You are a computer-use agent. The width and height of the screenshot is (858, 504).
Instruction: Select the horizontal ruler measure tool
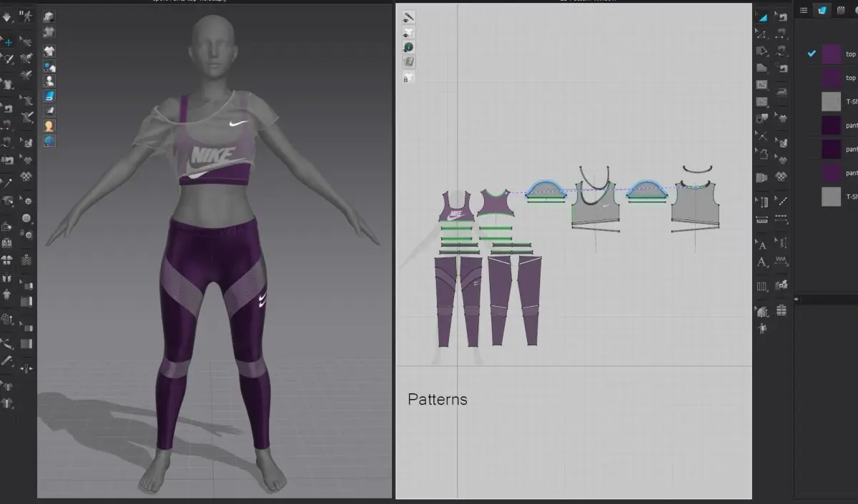point(762,219)
